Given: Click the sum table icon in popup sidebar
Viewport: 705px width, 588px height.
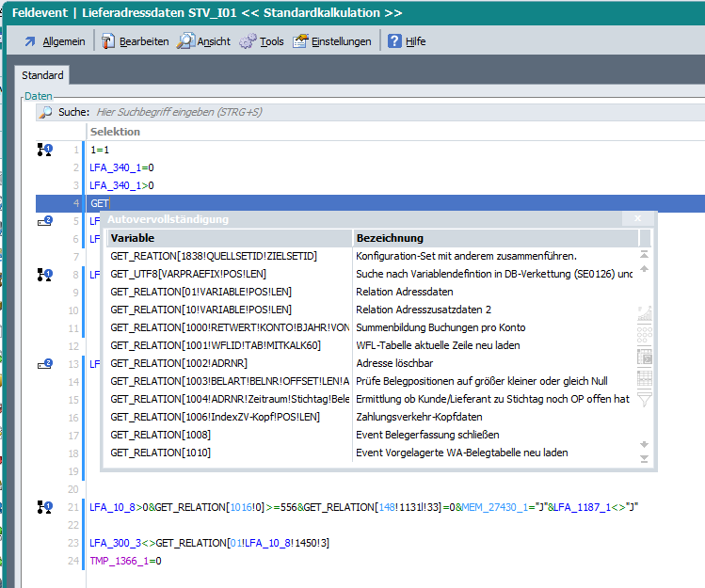Looking at the screenshot, I should [x=645, y=356].
